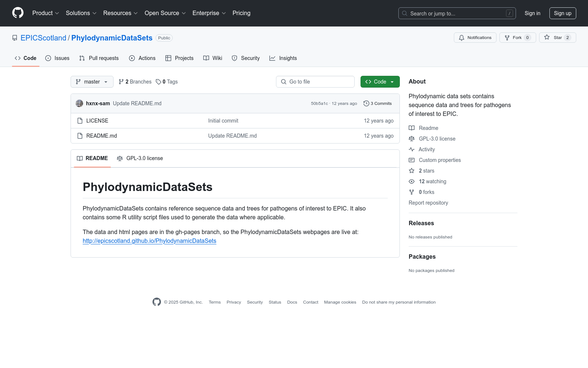Open the Pricing page

click(x=241, y=13)
